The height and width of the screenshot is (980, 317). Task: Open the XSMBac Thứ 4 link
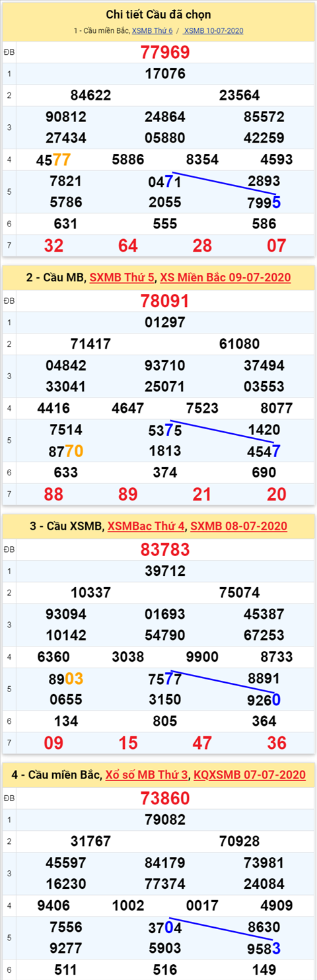(146, 526)
